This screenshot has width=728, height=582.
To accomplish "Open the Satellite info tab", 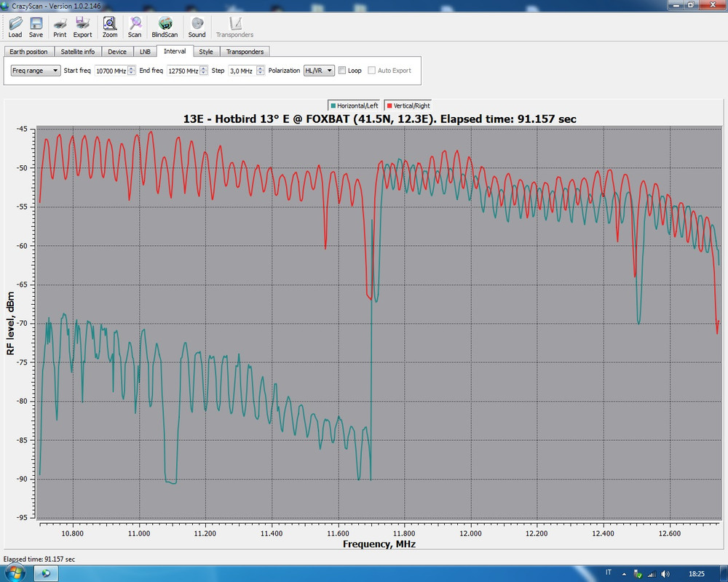I will pos(78,52).
